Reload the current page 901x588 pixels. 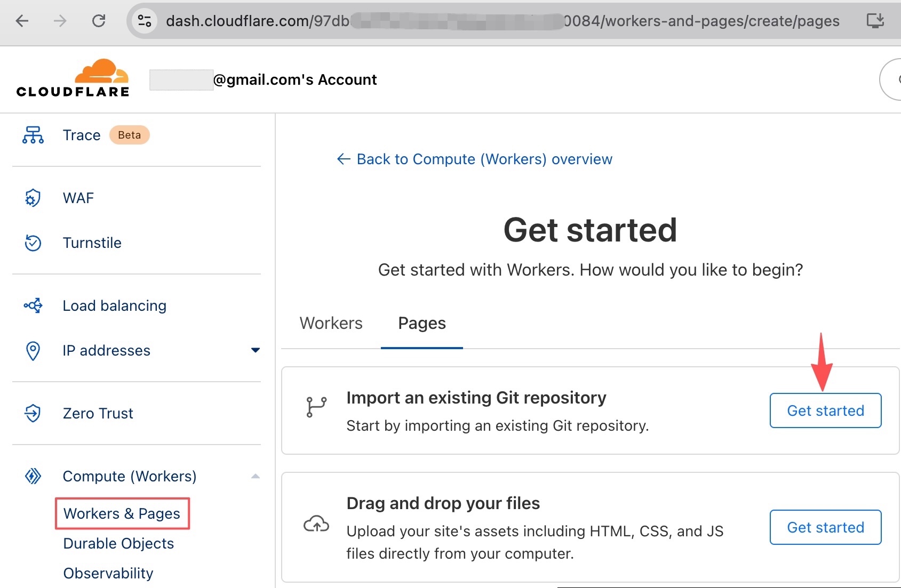click(x=99, y=21)
